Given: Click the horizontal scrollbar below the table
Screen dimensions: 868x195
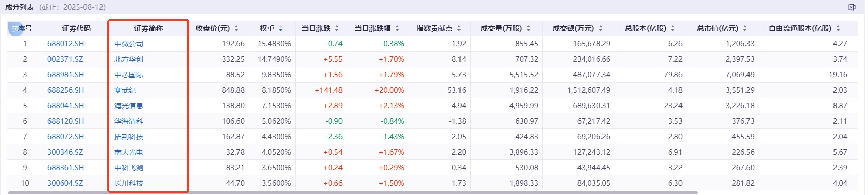Looking at the screenshot, I should click(353, 193).
